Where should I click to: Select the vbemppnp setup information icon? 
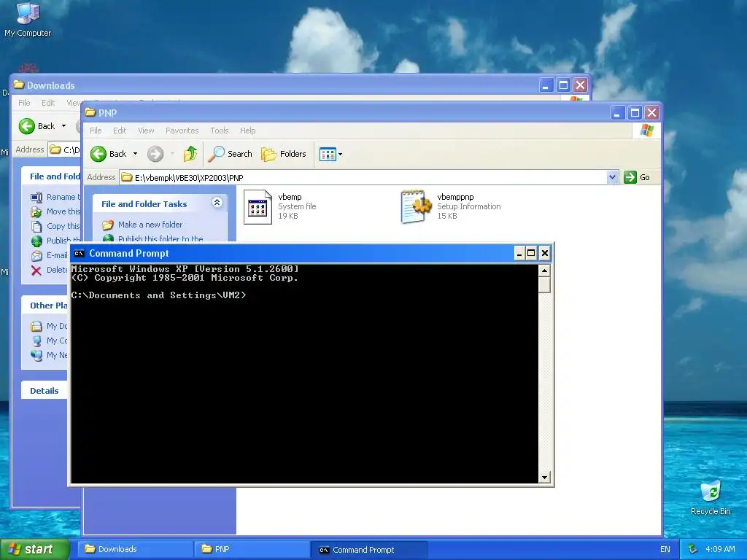point(415,206)
